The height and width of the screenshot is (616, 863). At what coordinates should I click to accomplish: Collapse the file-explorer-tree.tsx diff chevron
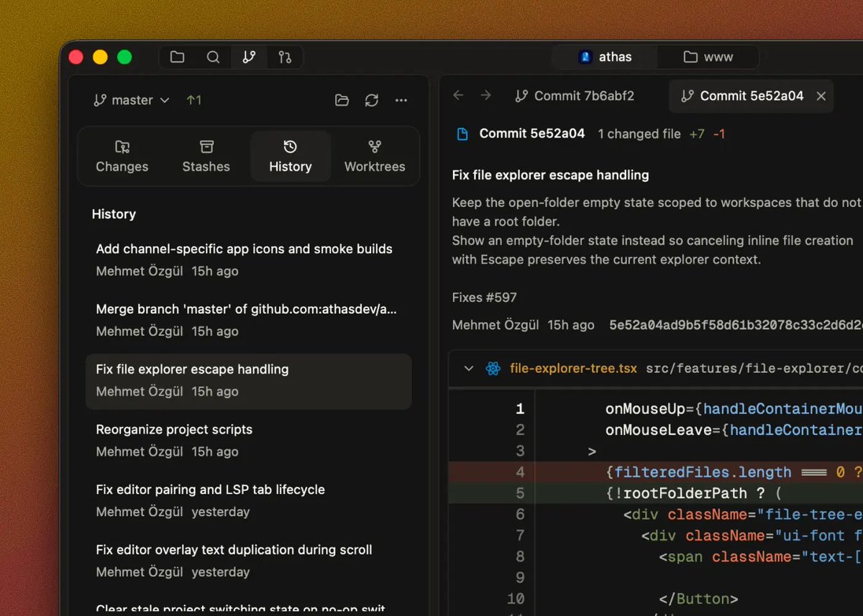(469, 368)
